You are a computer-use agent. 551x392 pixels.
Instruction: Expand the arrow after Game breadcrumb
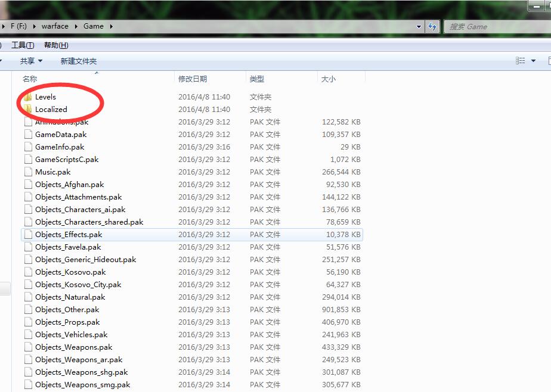click(x=111, y=26)
